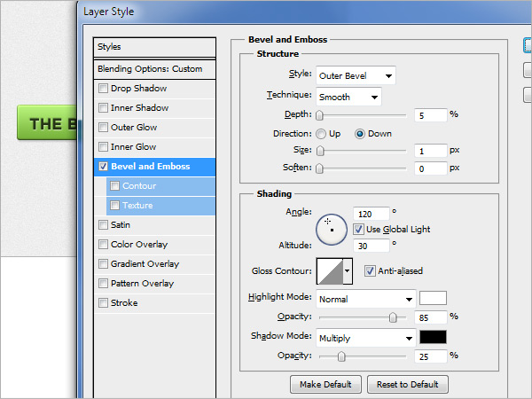Select Blending Options: Custom
The image size is (532, 399).
point(154,69)
